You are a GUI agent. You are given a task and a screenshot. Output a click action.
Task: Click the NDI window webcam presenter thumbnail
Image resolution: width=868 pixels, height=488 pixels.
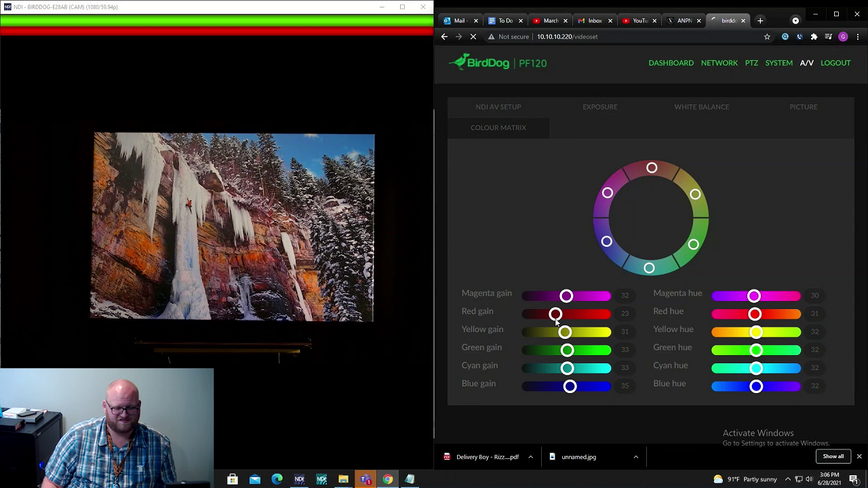(x=106, y=428)
